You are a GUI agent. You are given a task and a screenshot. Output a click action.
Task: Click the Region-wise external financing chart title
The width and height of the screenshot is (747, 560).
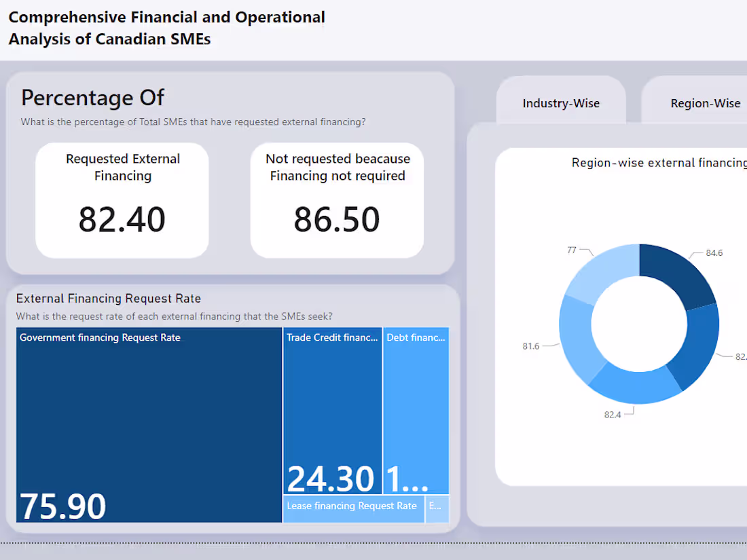coord(659,162)
